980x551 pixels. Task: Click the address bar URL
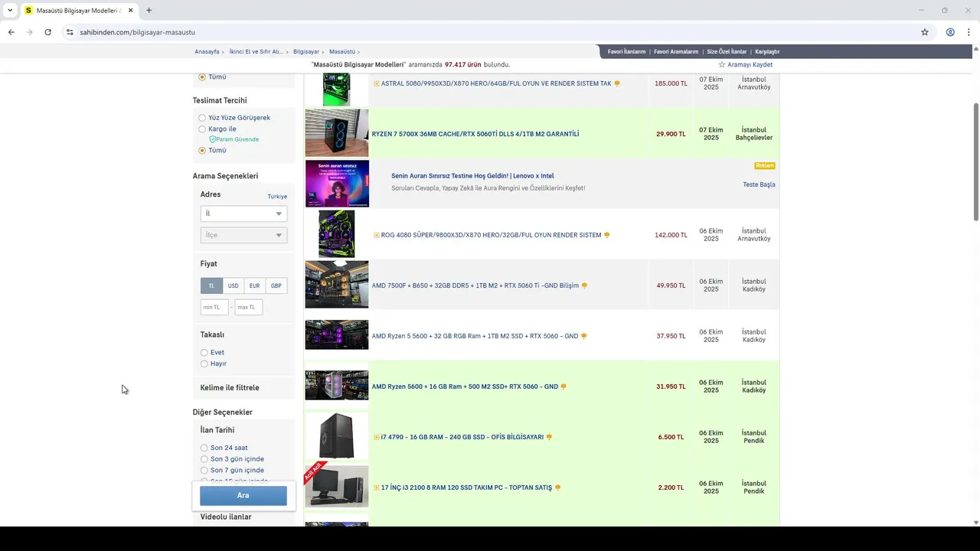click(137, 32)
